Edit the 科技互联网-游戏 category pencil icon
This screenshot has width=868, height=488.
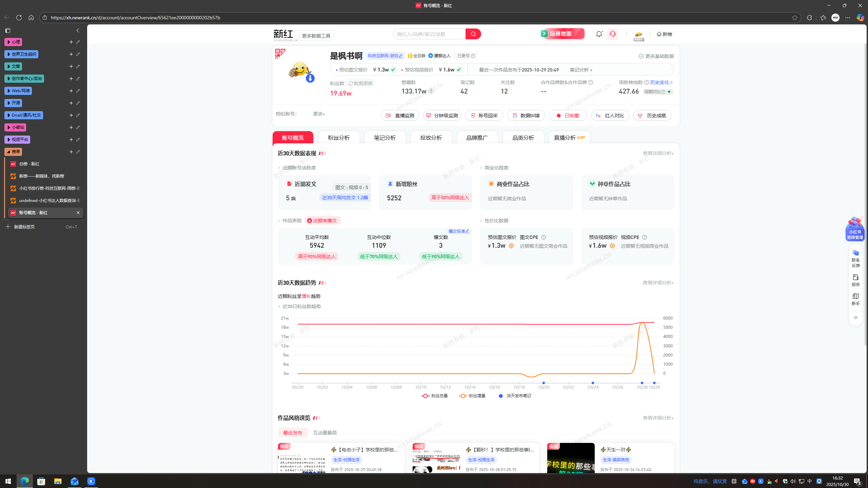click(x=400, y=56)
